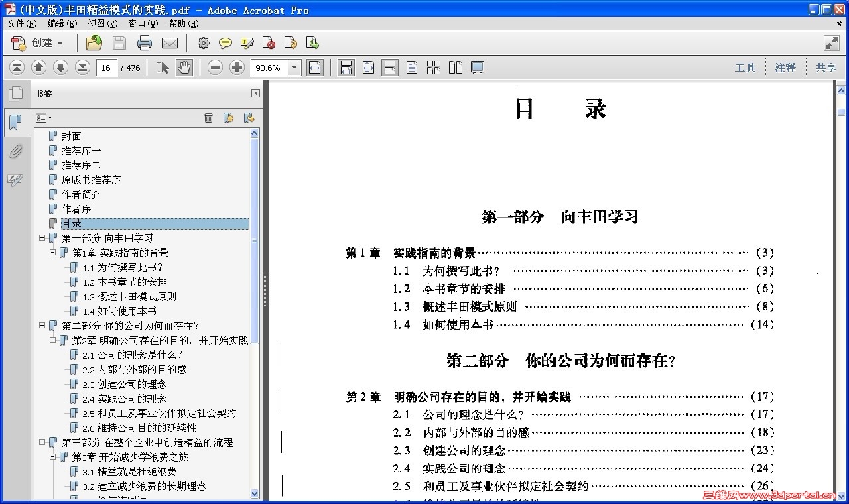
Task: Open a file with the folder icon
Action: [94, 43]
